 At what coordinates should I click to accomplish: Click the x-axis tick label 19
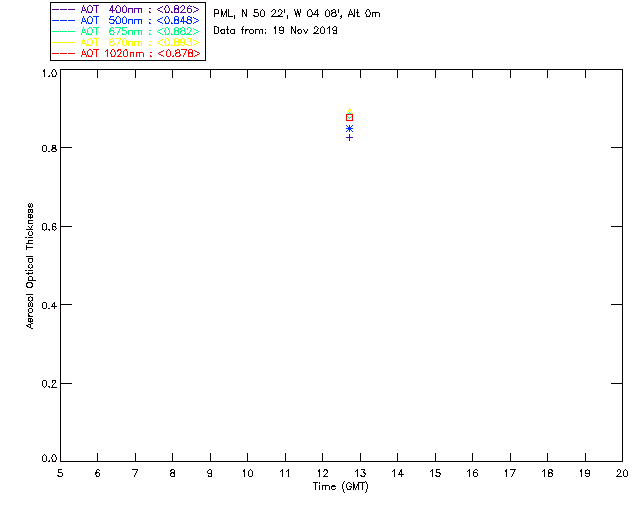585,473
